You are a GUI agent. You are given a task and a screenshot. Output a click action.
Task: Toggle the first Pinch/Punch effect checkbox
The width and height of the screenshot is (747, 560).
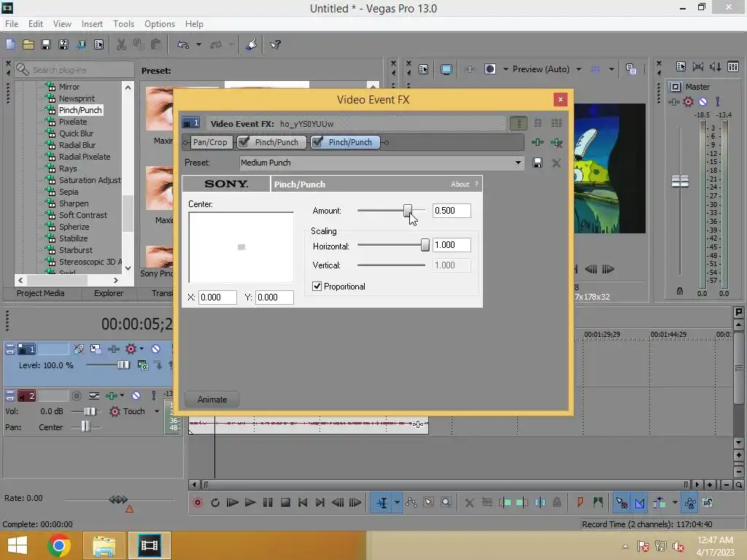click(244, 142)
